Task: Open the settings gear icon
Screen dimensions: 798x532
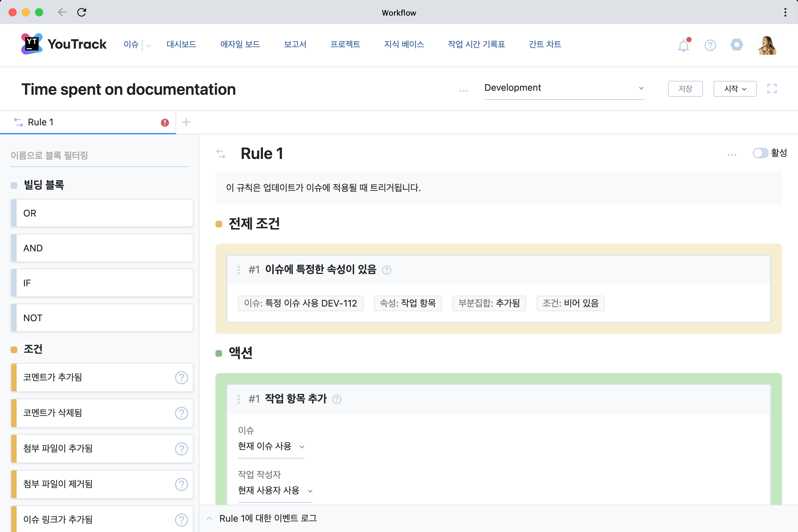Action: pos(736,45)
